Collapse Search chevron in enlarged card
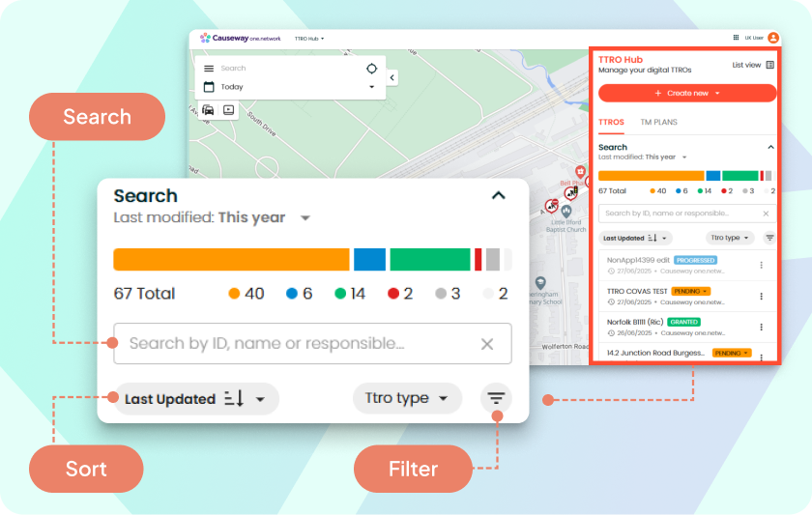 click(x=498, y=195)
